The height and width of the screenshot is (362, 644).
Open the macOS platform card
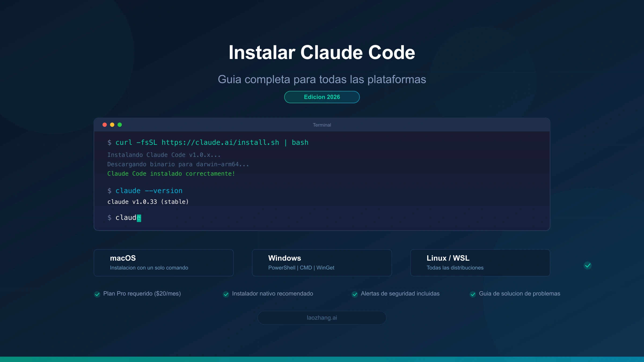coord(164,263)
